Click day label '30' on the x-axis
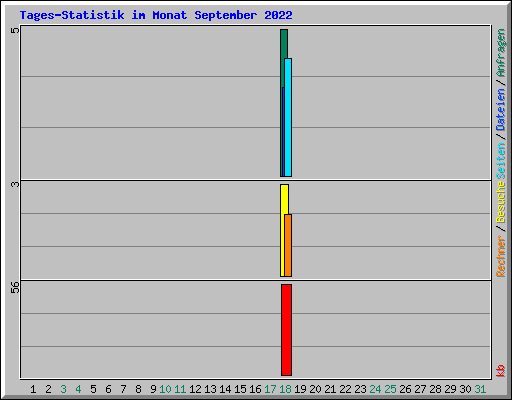 tap(465, 389)
